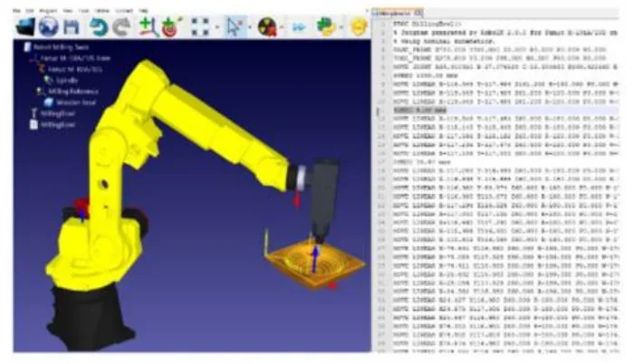Viewport: 632px width, 364px height.
Task: Expand the Check collisions dropdown arrow
Action: (282, 27)
